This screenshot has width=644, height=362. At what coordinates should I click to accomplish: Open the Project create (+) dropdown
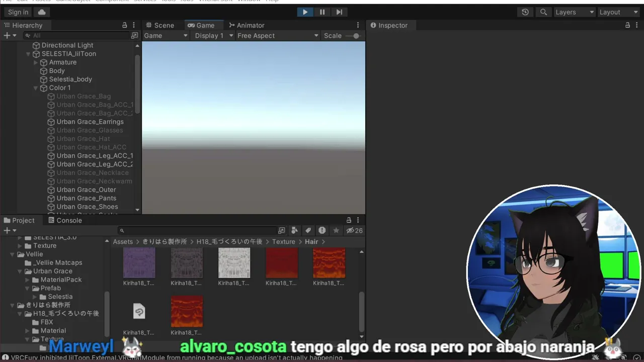10,230
